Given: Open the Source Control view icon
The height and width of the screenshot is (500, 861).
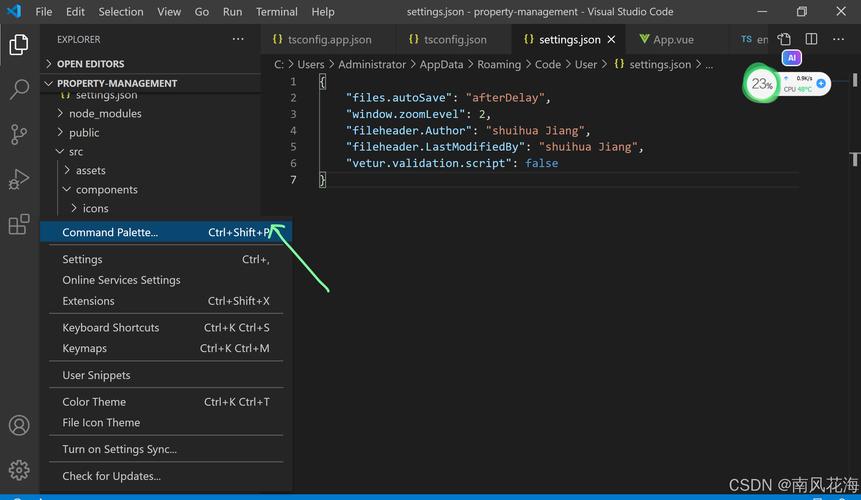Looking at the screenshot, I should point(19,134).
